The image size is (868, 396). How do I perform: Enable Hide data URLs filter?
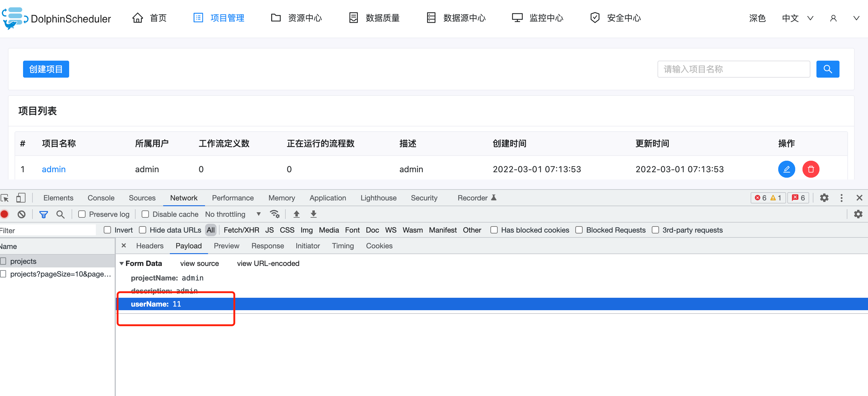(x=143, y=230)
